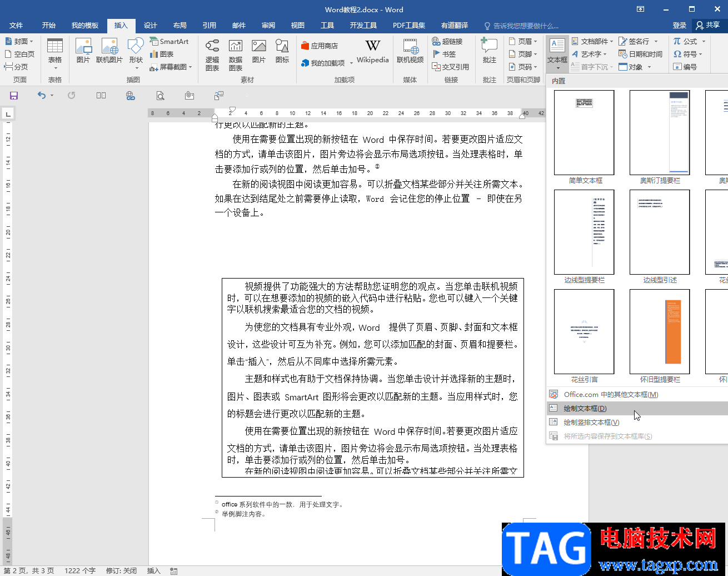Click the redo icon in quick access toolbar
Viewport: 728px width, 576px height.
tap(71, 96)
